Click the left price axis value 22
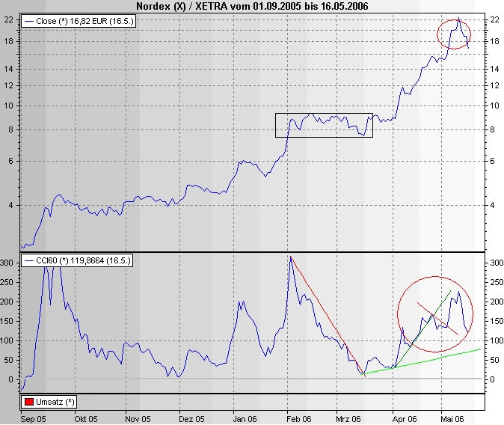Screen dimensions: 504x425 pyautogui.click(x=9, y=20)
